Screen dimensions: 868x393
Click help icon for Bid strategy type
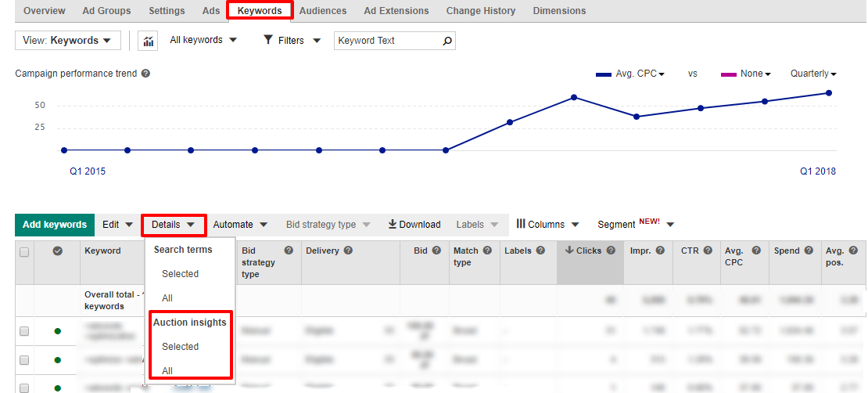tap(289, 251)
